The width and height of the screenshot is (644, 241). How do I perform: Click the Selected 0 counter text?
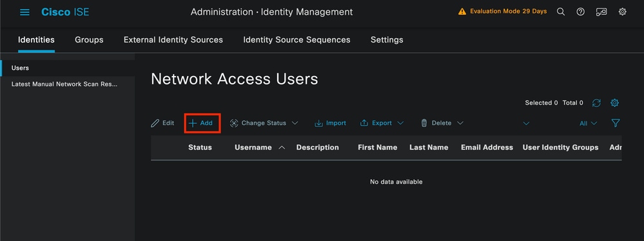point(542,103)
